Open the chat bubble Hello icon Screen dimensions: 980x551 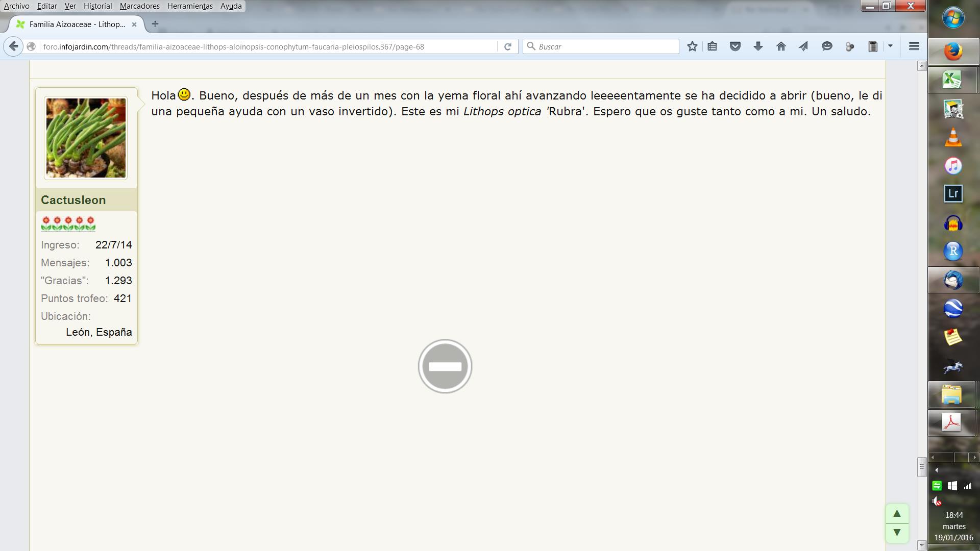pyautogui.click(x=827, y=46)
